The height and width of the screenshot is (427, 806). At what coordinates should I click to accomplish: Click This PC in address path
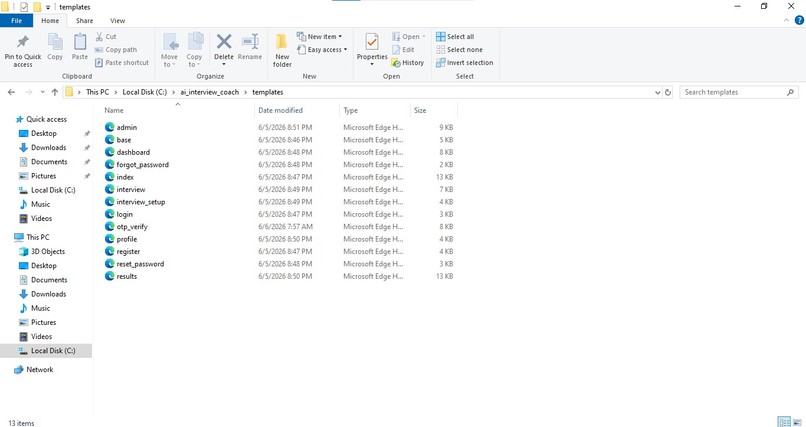point(97,92)
